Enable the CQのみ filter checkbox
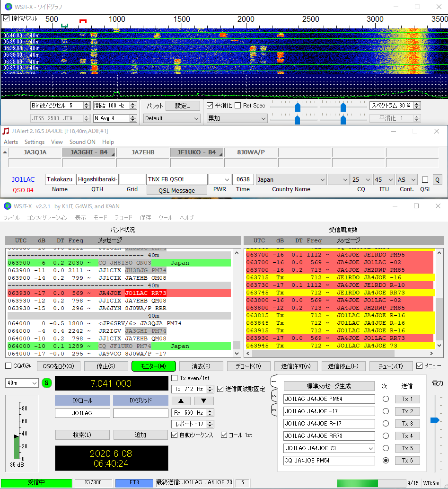The image size is (448, 489). (7, 365)
